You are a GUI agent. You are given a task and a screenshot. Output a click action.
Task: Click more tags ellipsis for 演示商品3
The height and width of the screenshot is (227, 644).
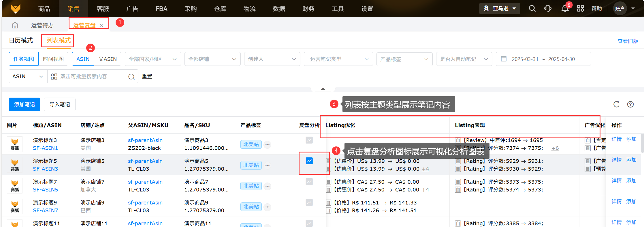[x=268, y=144]
